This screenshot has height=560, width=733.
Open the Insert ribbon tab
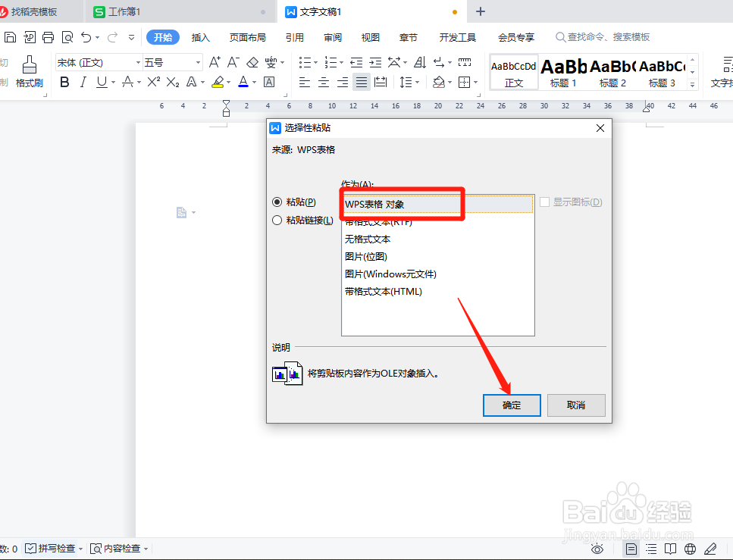pos(201,37)
